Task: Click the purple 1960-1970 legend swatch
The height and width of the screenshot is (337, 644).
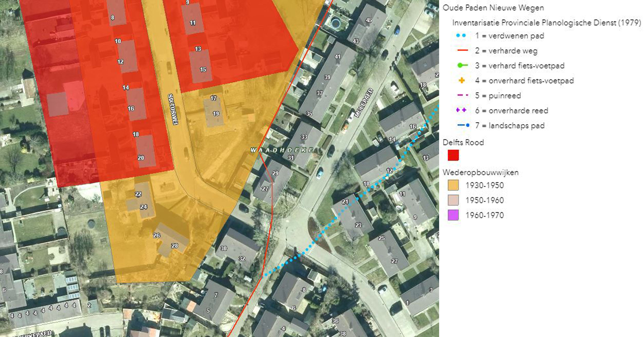Action: 453,215
